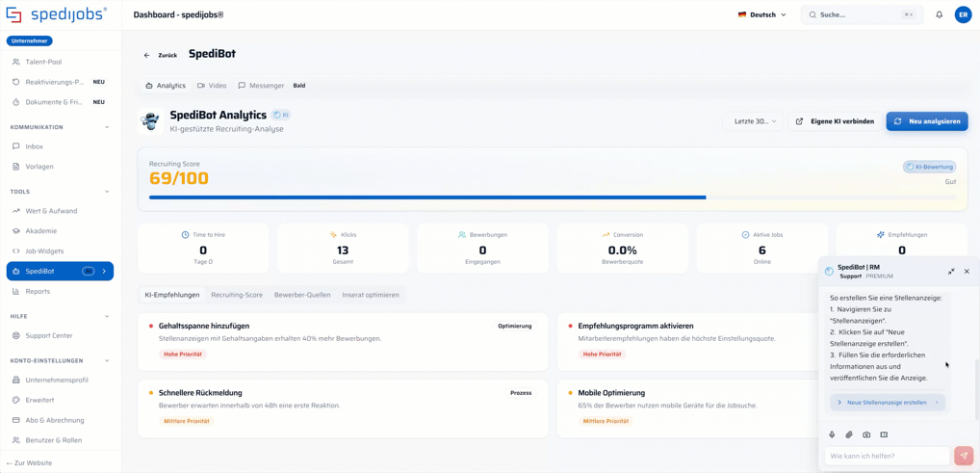Open Abo & Abrechnung in the sidebar
This screenshot has height=473, width=980.
click(60, 420)
